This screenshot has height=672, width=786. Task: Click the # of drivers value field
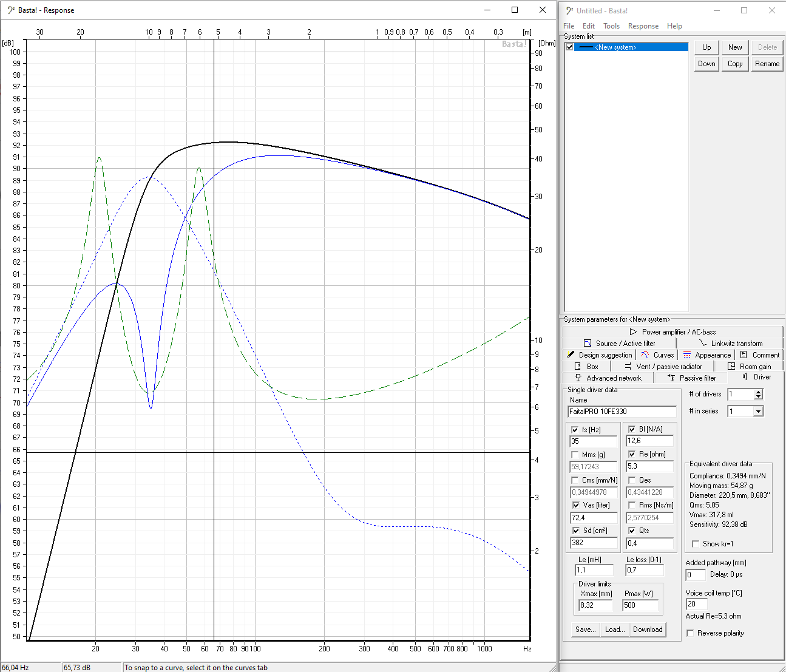click(x=740, y=395)
